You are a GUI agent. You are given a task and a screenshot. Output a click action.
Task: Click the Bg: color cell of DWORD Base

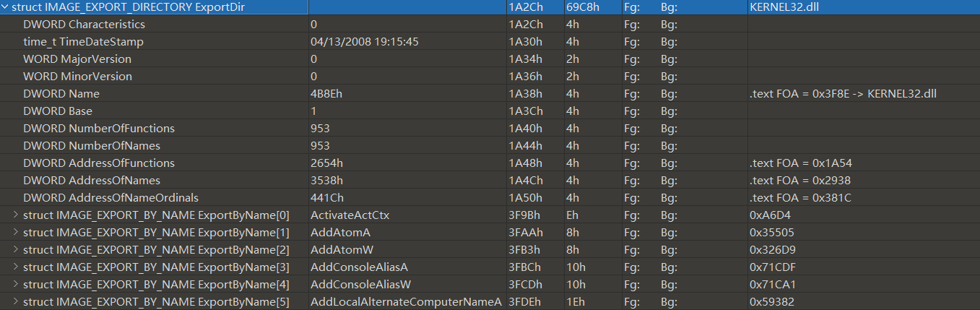[669, 111]
